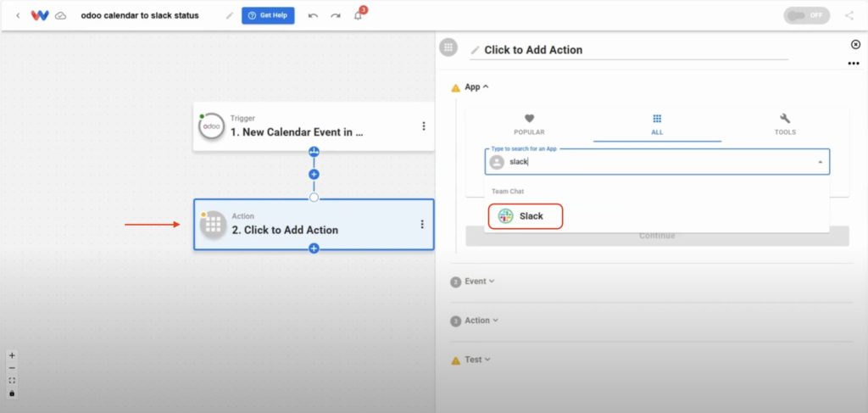
Task: Switch to the All apps tab
Action: tap(657, 126)
